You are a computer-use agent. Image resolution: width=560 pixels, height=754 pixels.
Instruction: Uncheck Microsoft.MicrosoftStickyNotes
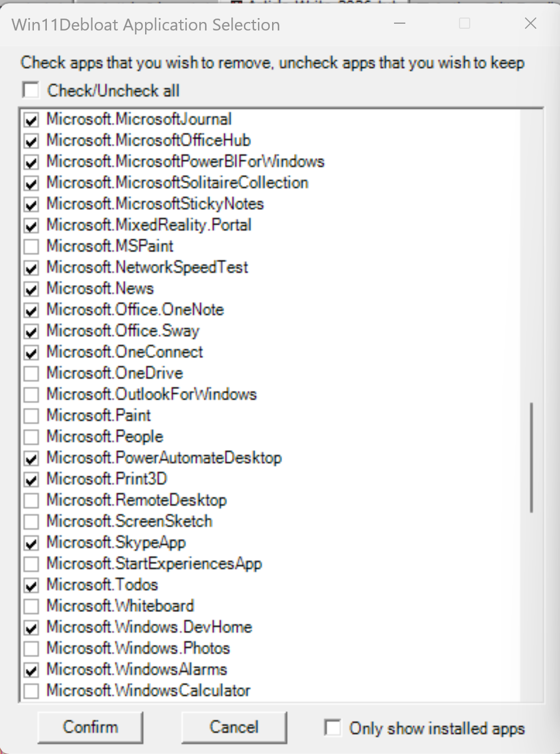32,205
